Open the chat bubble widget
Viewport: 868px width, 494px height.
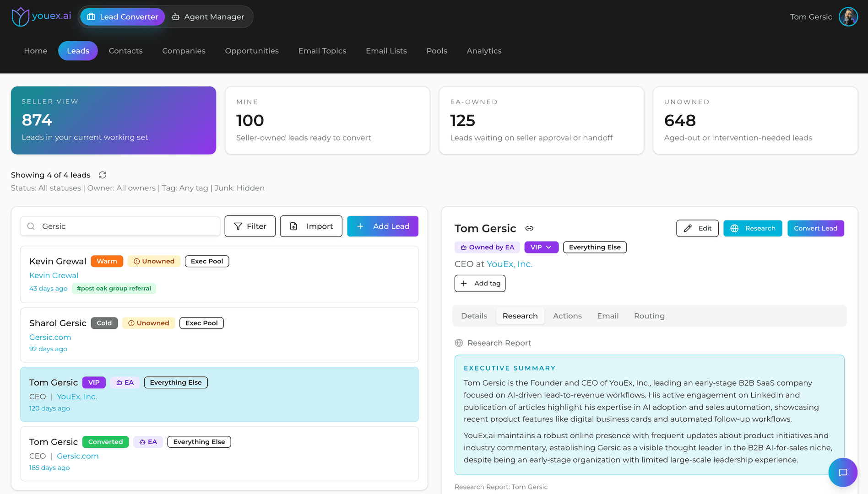[843, 473]
